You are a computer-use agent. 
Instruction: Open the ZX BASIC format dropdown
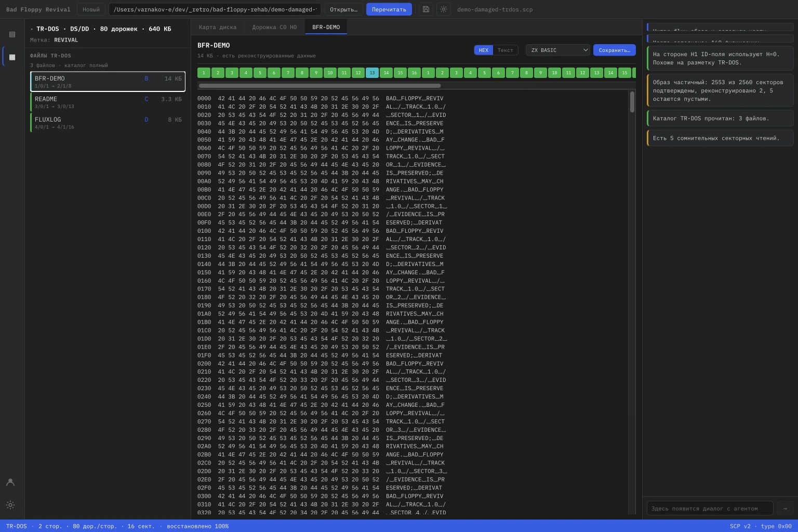(558, 50)
